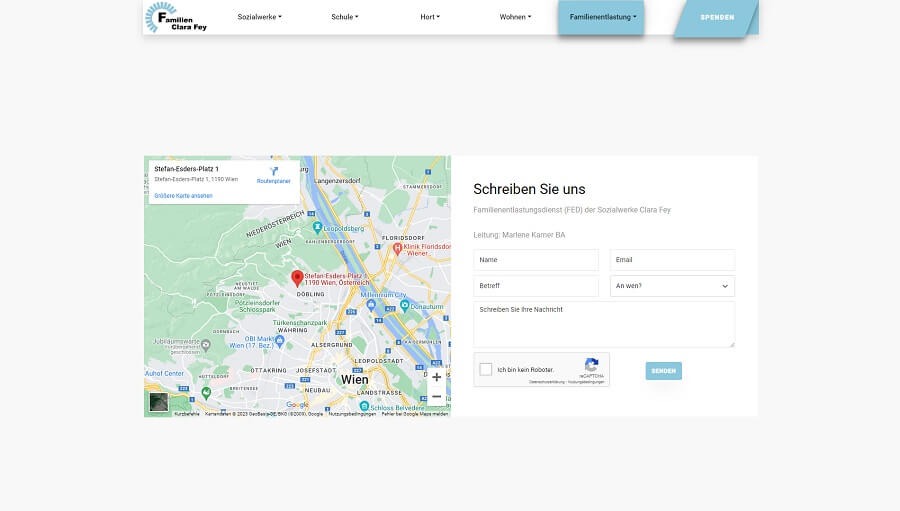Open the Hort menu
The height and width of the screenshot is (511, 900).
click(x=429, y=17)
